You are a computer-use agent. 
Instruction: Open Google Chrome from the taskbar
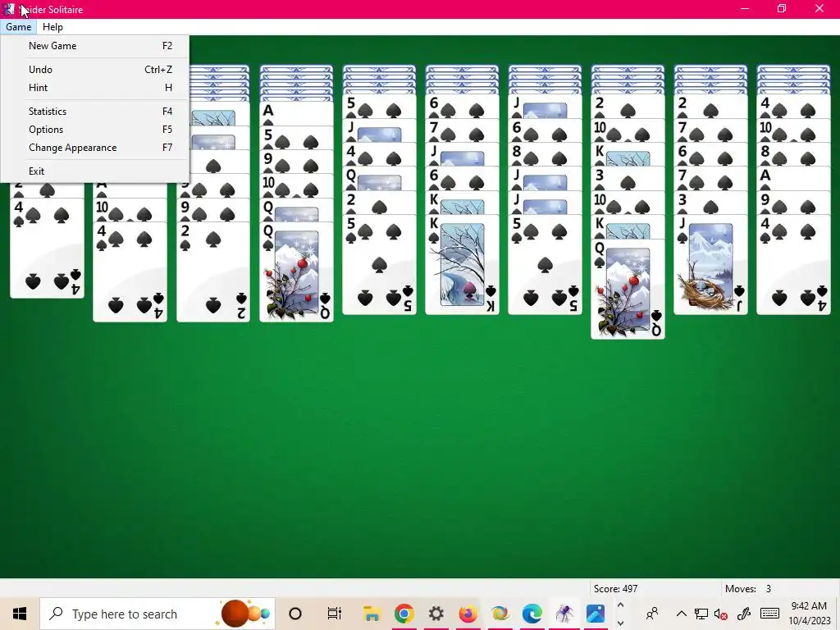pos(404,614)
